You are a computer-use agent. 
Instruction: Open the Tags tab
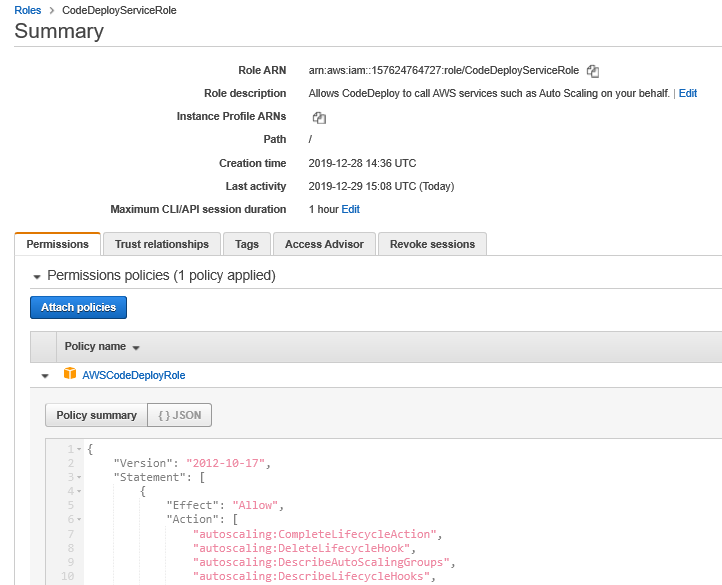(247, 244)
